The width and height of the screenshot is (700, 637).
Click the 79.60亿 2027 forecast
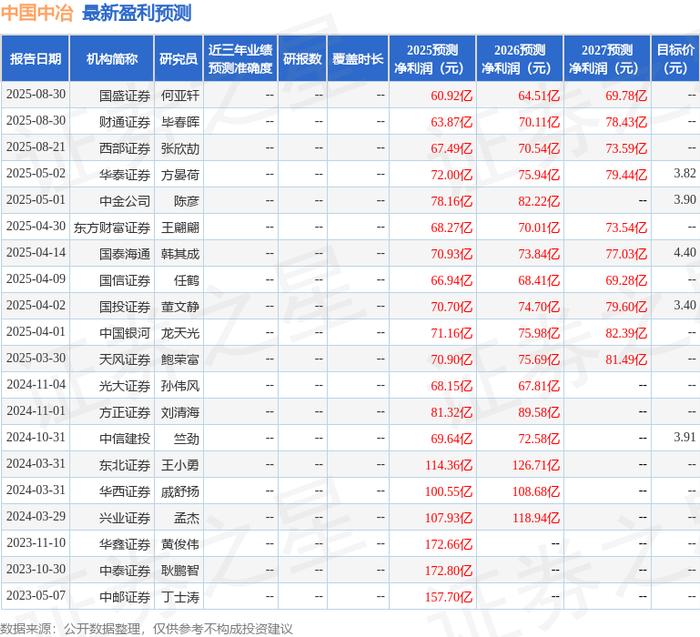(x=626, y=306)
